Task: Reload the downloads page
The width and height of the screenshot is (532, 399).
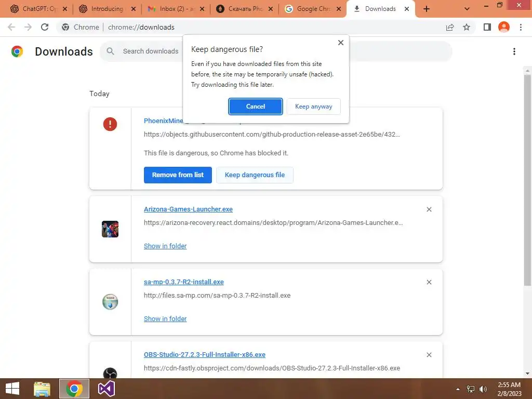Action: pos(45,27)
